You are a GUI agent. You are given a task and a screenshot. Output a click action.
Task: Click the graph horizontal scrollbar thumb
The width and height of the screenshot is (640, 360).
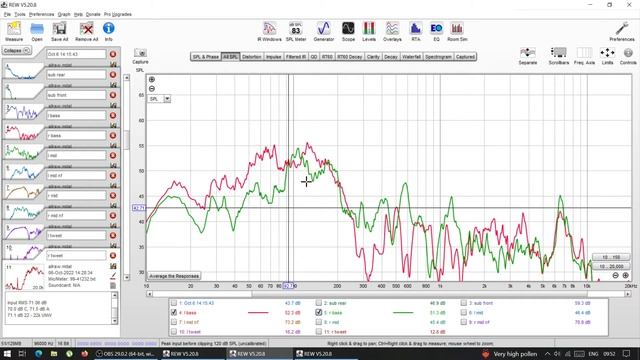point(419,293)
